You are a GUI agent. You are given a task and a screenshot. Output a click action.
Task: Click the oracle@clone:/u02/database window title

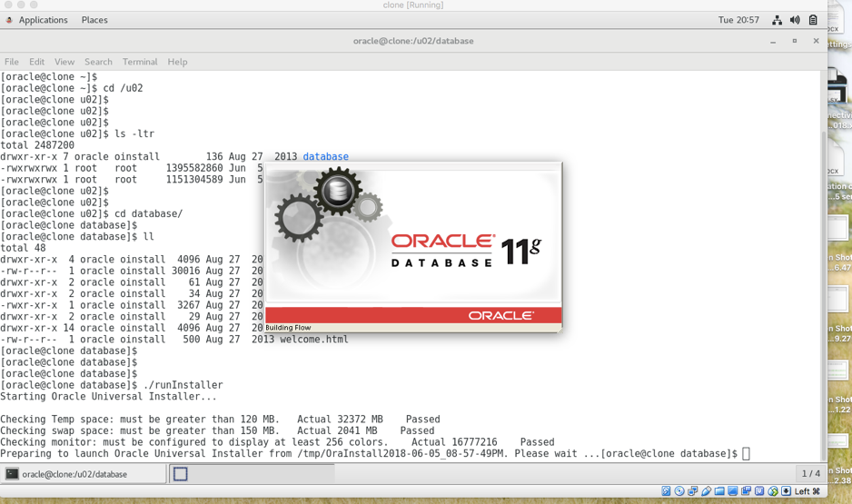coord(413,41)
